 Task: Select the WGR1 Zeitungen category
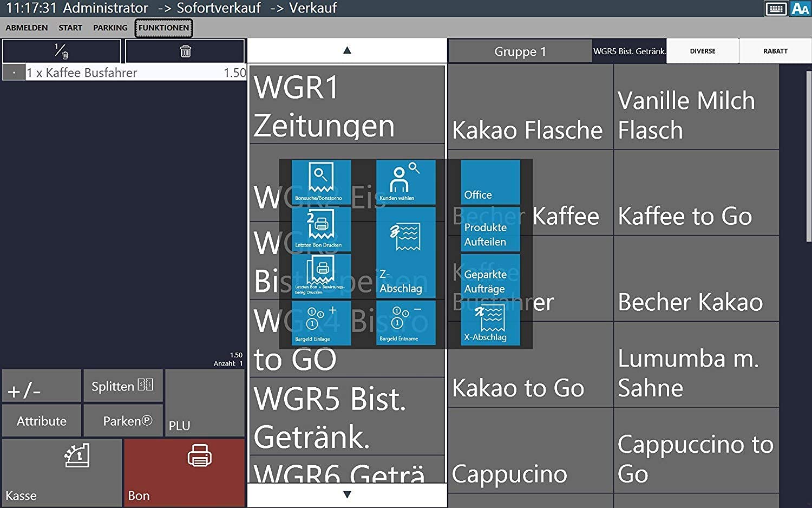[x=347, y=105]
